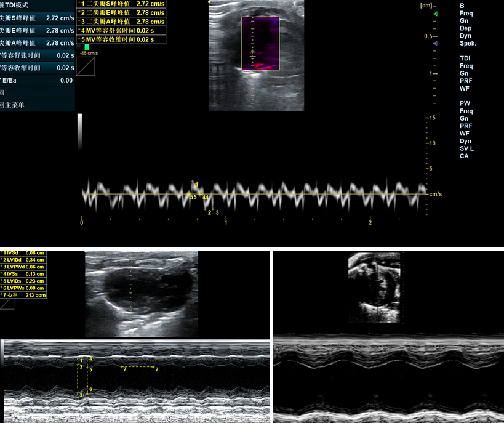Click the purple TDI color box on B-mode image
Screen dimensions: 504x423
pyautogui.click(x=261, y=44)
